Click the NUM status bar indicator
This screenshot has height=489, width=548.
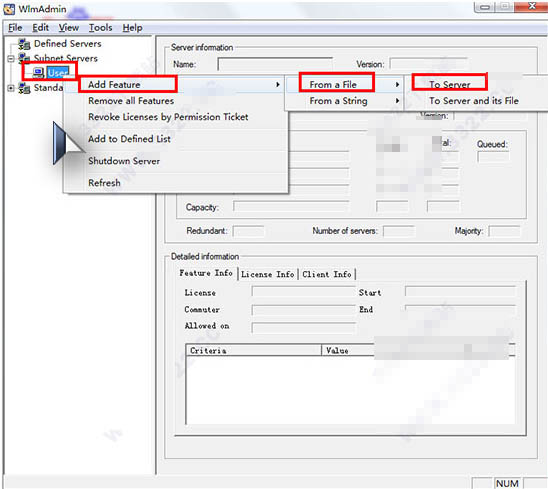point(507,483)
